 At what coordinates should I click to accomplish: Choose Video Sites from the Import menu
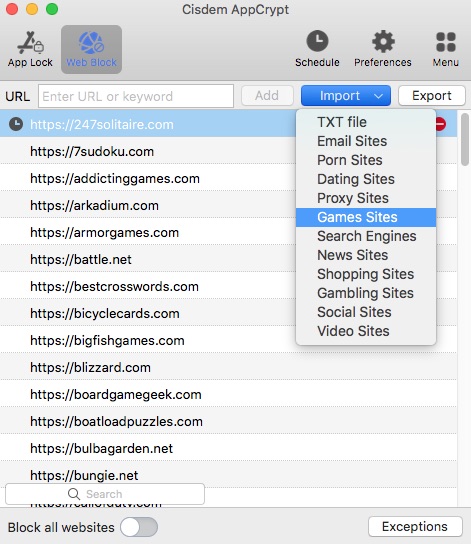pos(366,331)
